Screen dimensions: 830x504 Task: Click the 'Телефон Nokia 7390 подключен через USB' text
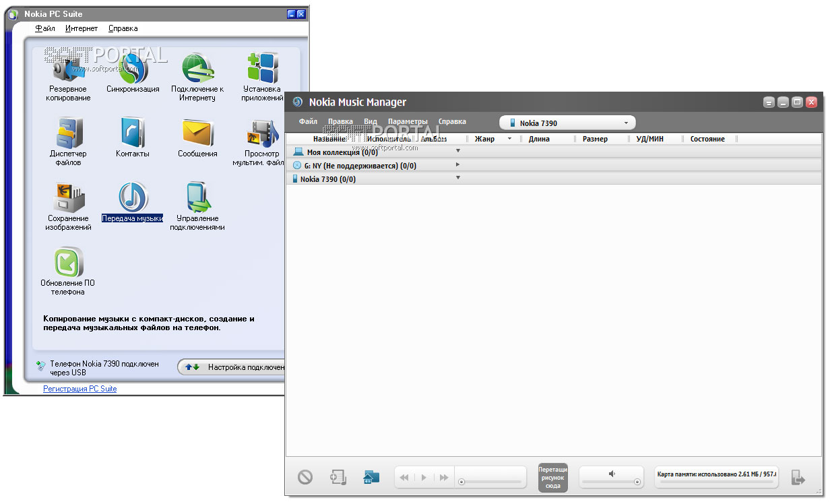pyautogui.click(x=104, y=368)
